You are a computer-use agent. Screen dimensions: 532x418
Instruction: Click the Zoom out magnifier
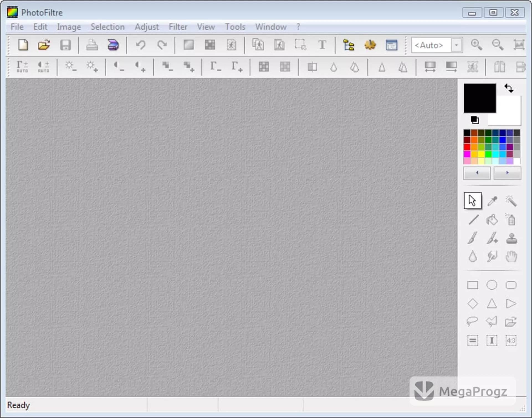pyautogui.click(x=498, y=45)
